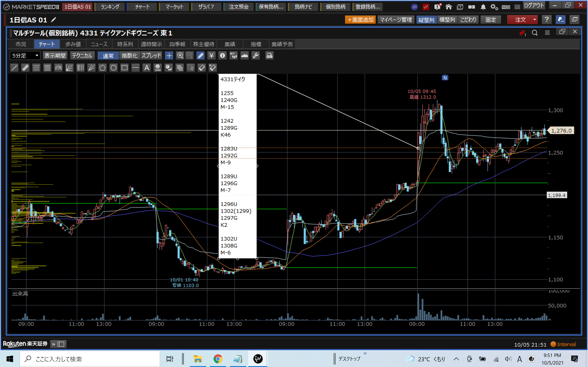Open chart settings wrench icon
This screenshot has height=367, width=588.
256,56
